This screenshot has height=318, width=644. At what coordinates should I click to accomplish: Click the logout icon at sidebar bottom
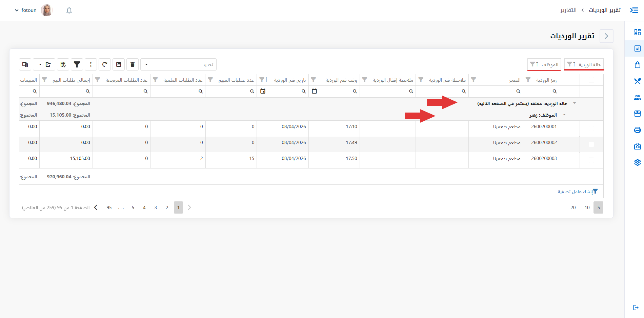pos(636,307)
